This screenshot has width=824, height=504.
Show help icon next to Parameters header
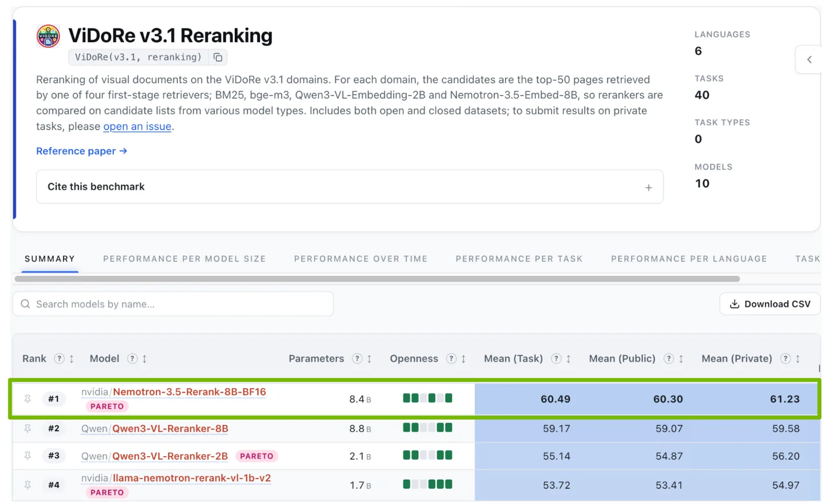point(357,358)
